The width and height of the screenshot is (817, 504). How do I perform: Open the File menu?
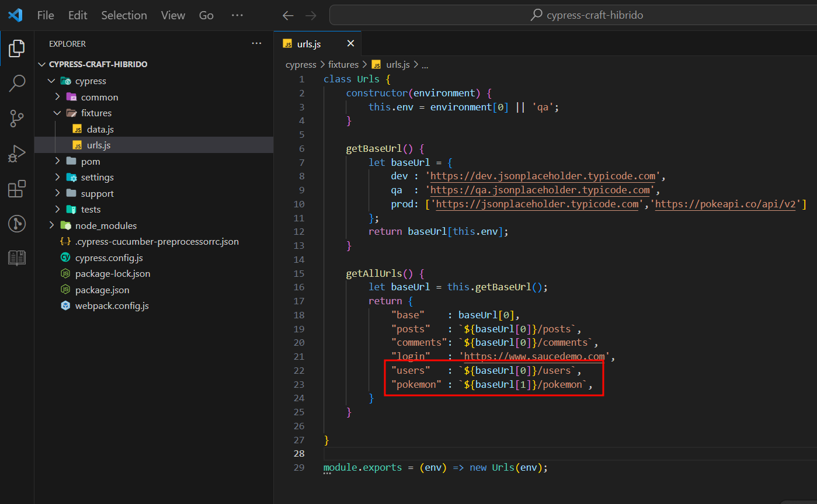click(x=46, y=16)
